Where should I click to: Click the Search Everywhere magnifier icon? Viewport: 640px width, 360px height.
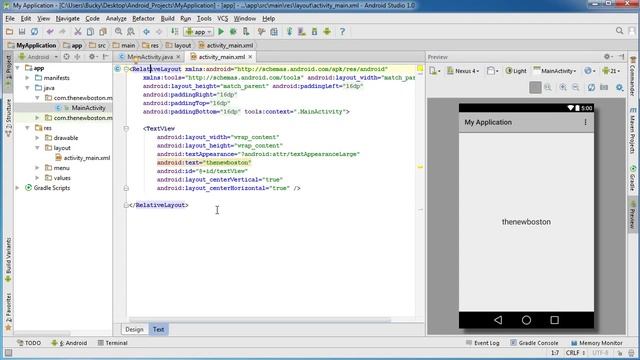(619, 31)
